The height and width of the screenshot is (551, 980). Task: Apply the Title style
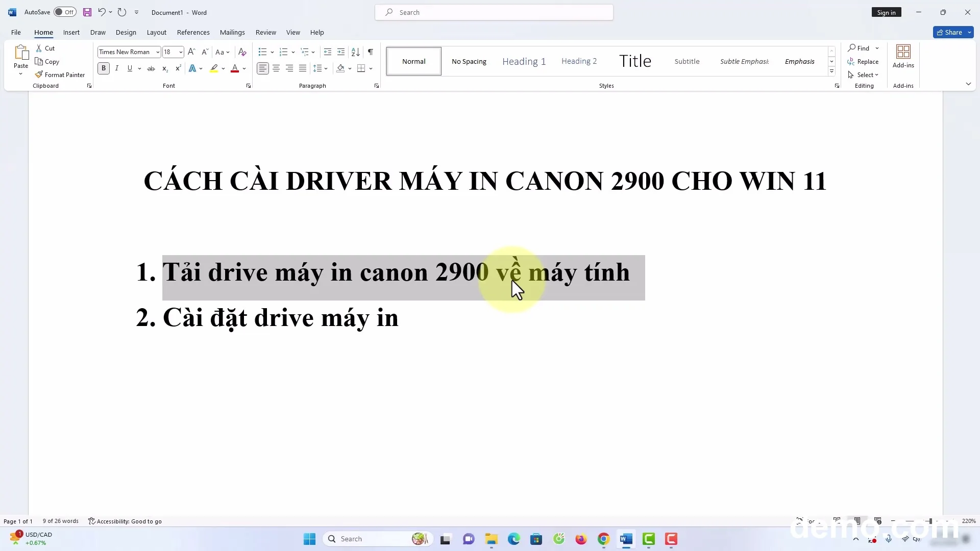pos(635,61)
